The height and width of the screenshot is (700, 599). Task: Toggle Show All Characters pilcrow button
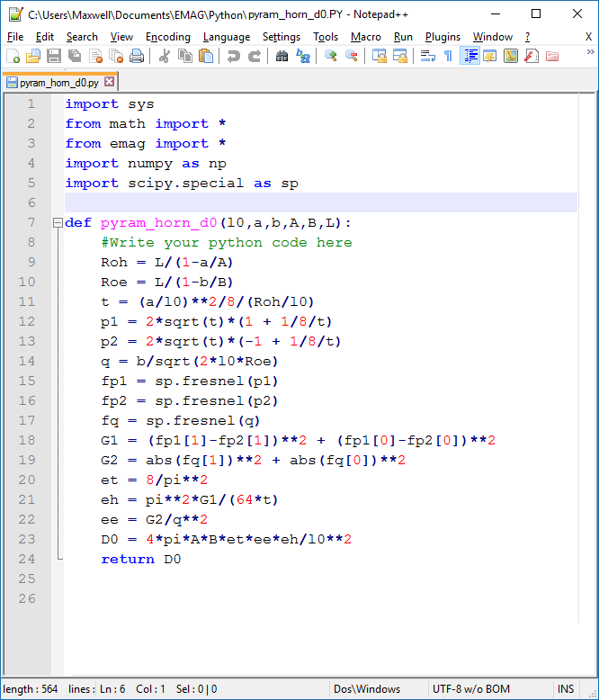click(448, 56)
